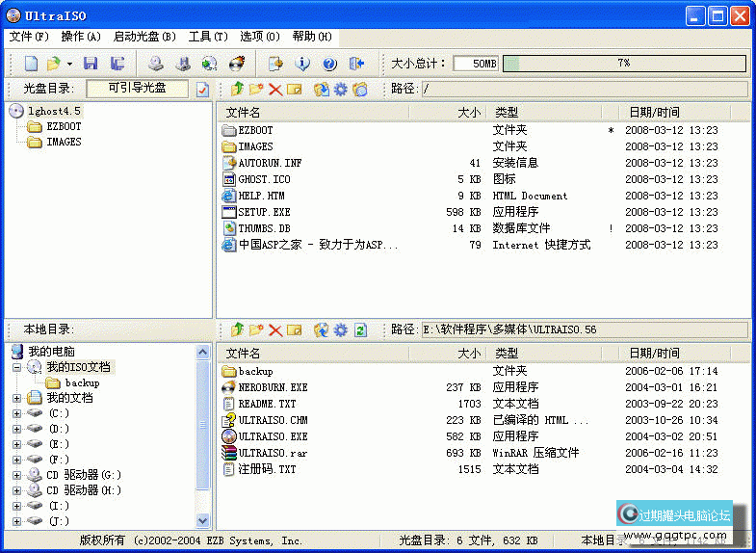
Task: Click the gear properties icon in disc toolbar
Action: coord(340,90)
